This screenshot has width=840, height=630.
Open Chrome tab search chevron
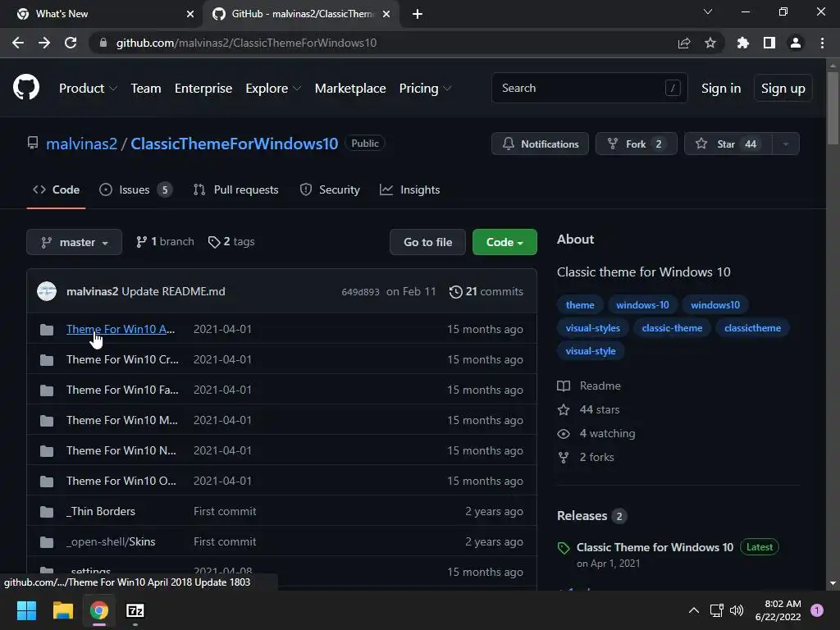(708, 11)
